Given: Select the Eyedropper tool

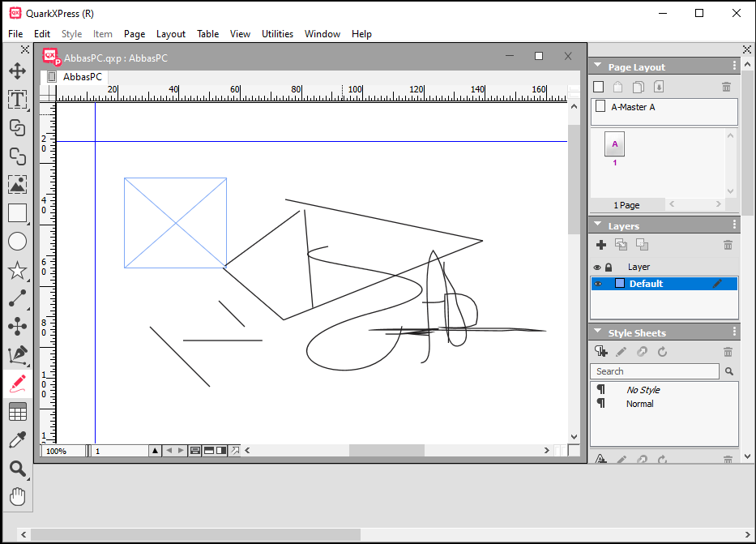Looking at the screenshot, I should point(17,440).
